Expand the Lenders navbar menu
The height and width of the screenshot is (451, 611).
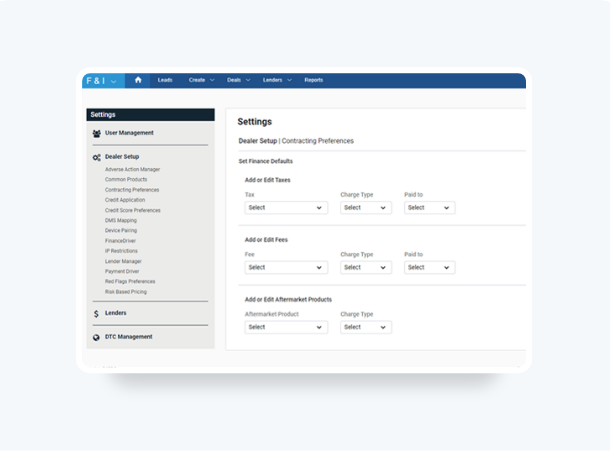tap(277, 80)
